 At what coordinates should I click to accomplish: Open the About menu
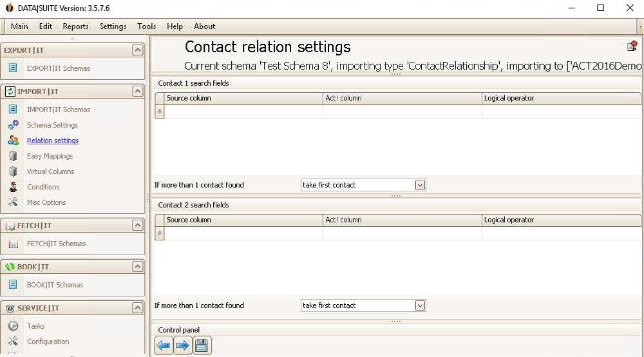[205, 26]
